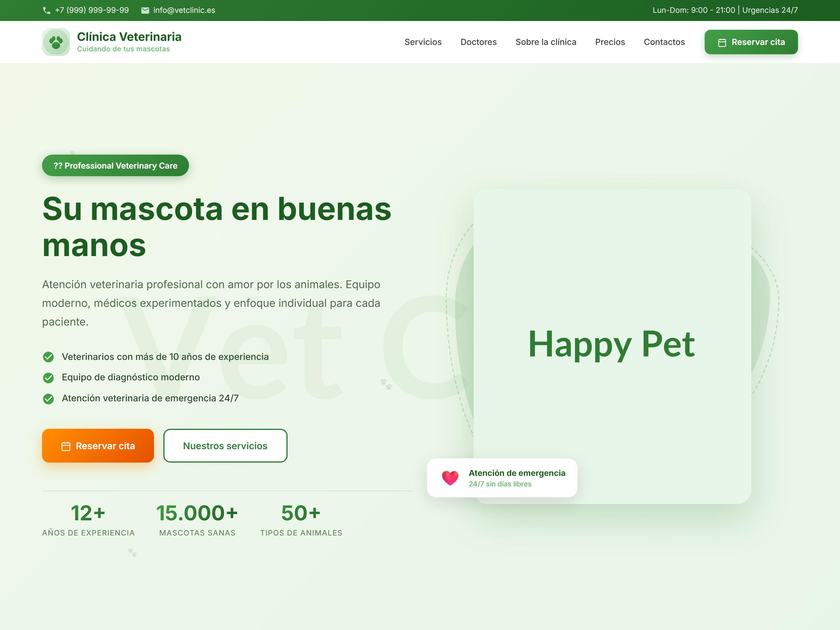Image resolution: width=840 pixels, height=630 pixels.
Task: Click the envelope email icon
Action: (145, 10)
